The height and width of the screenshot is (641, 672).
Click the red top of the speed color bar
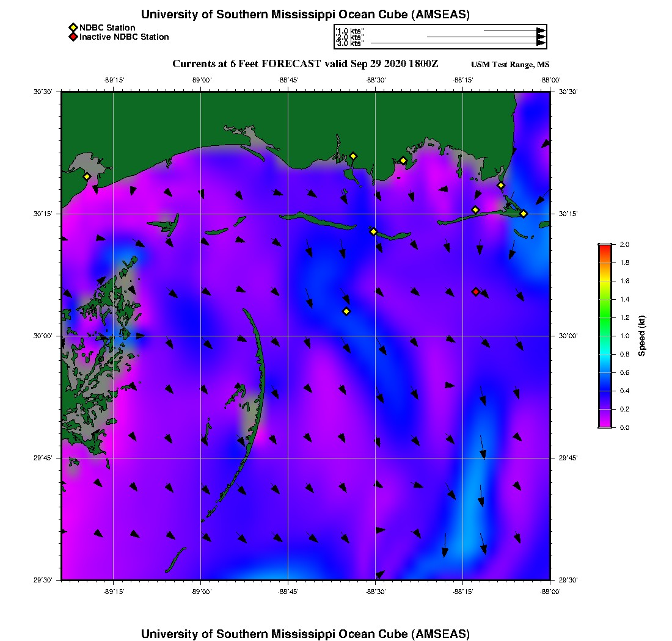(x=604, y=247)
